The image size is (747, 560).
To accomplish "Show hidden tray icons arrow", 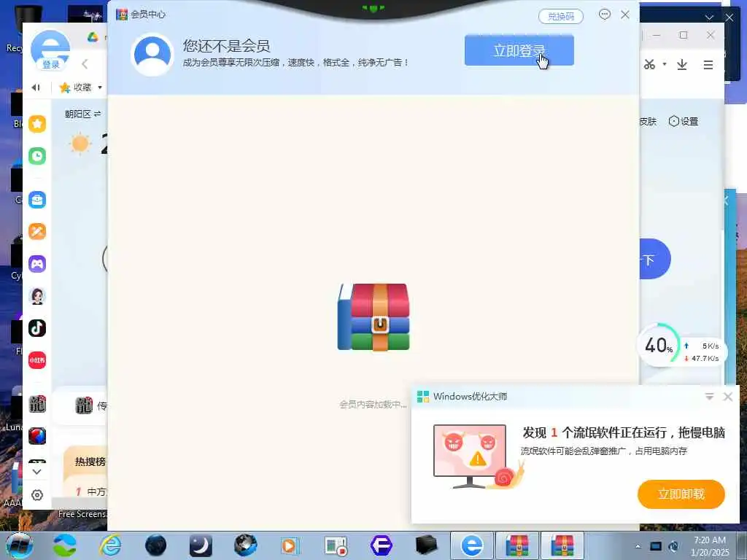I will (x=638, y=546).
